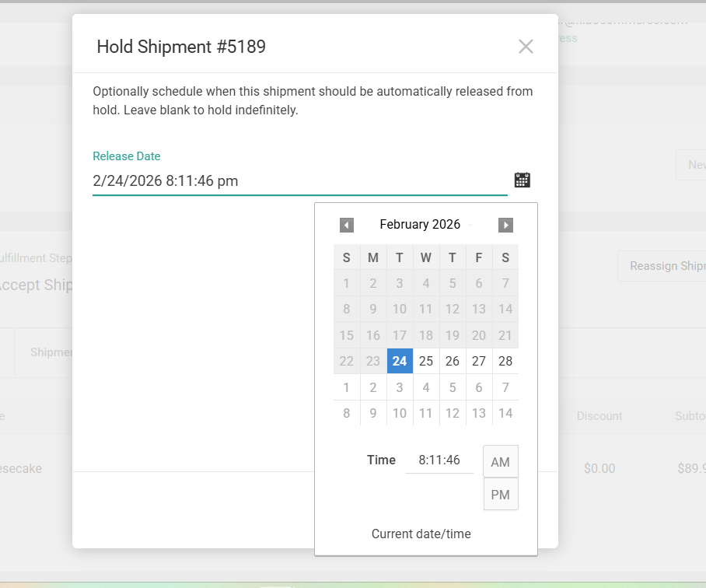Open the February 2026 month header
Image resolution: width=706 pixels, height=588 pixels.
click(x=420, y=225)
